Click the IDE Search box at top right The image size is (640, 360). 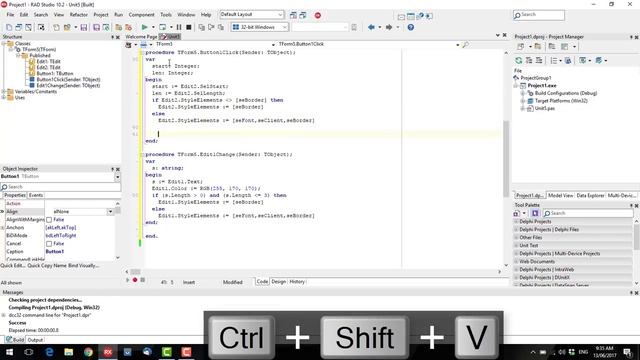(539, 15)
